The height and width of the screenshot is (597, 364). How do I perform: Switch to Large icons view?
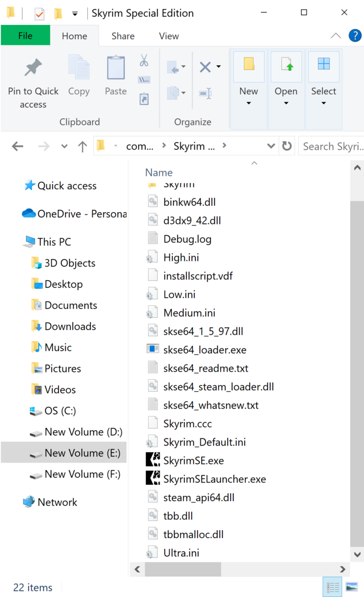coord(352,586)
